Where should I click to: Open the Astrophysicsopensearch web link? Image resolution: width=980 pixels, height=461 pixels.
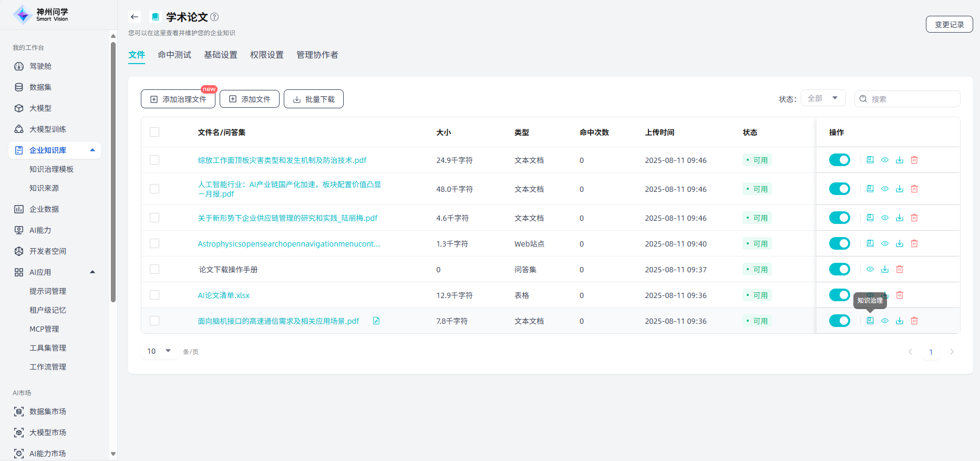[x=289, y=244]
